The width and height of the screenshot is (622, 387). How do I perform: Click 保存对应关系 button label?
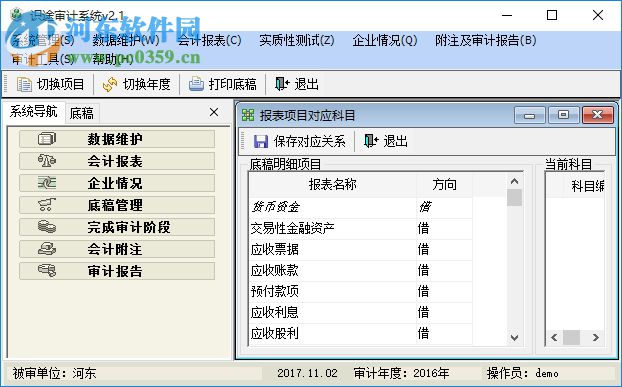pyautogui.click(x=310, y=142)
